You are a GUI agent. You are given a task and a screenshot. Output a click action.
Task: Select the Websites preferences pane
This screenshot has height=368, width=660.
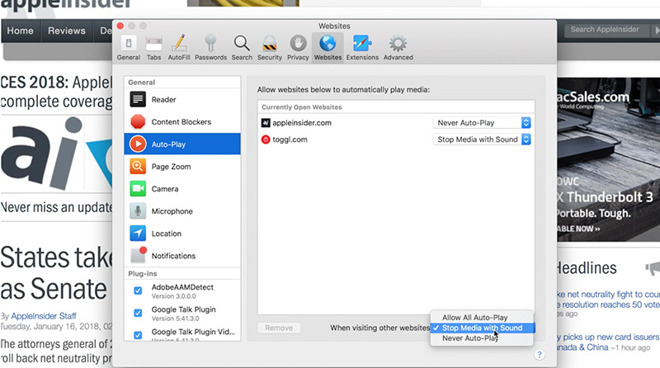(327, 48)
